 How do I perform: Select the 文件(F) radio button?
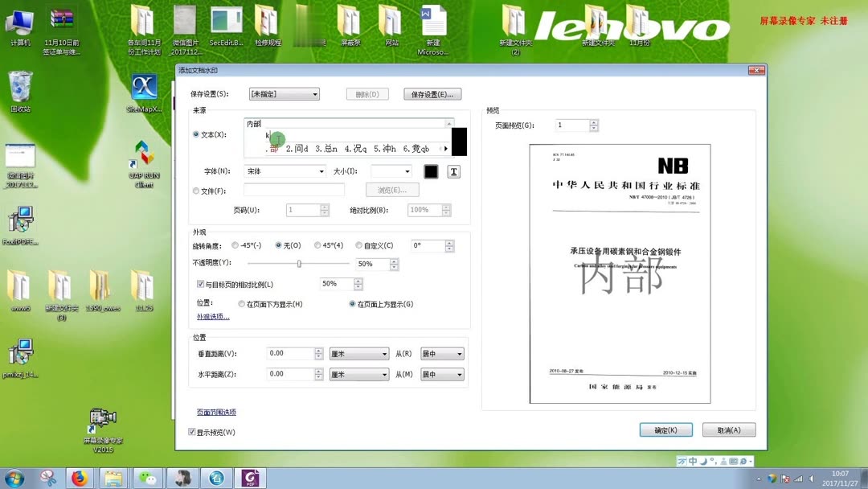[x=195, y=190]
